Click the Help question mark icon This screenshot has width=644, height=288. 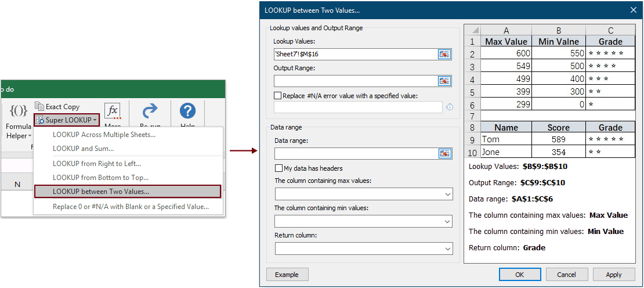click(187, 111)
